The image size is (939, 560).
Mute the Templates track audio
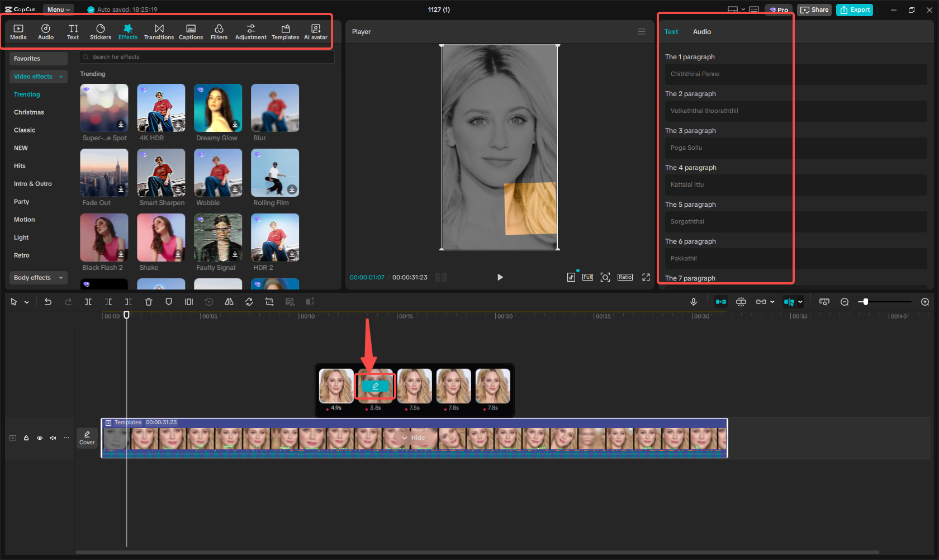click(53, 438)
